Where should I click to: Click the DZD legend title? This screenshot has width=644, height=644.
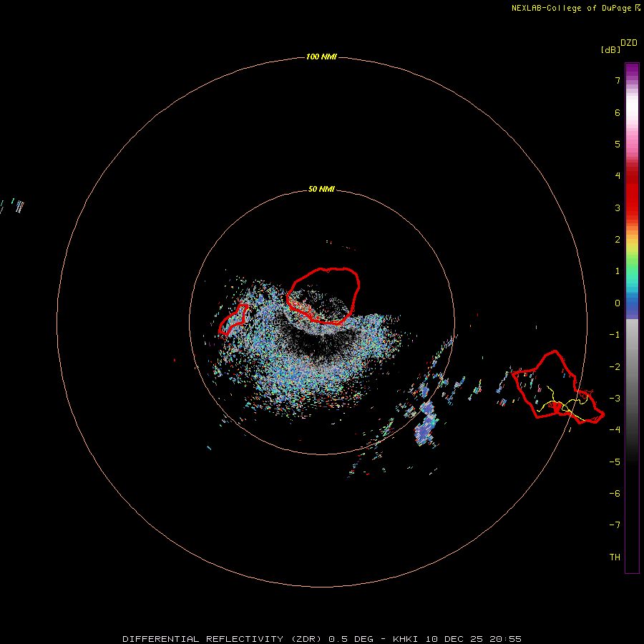tap(629, 42)
